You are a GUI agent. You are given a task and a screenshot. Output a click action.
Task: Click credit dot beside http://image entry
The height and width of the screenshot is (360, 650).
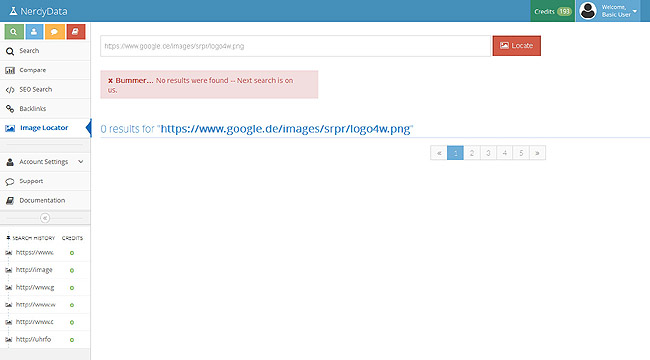[72, 270]
